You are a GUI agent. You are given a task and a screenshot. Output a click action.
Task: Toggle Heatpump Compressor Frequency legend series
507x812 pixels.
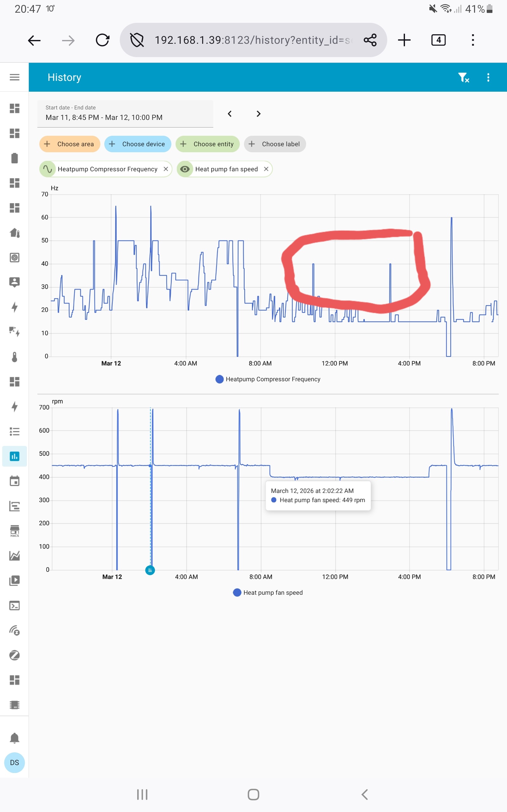click(x=268, y=379)
